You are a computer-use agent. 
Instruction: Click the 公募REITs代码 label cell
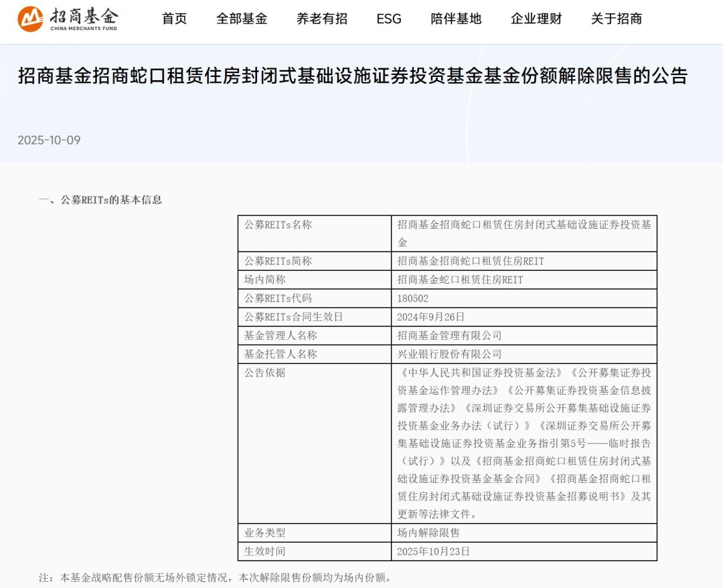pyautogui.click(x=315, y=298)
